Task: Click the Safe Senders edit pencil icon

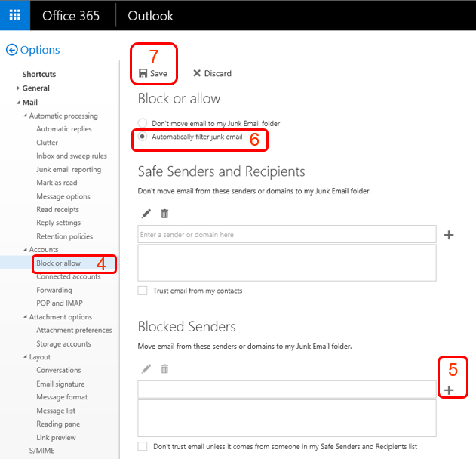Action: [146, 214]
